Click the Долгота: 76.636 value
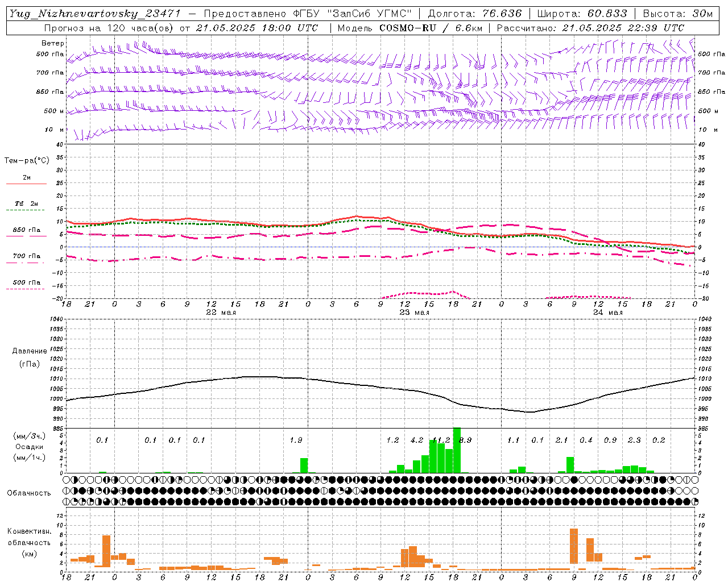This screenshot has height=582, width=728. [474, 14]
